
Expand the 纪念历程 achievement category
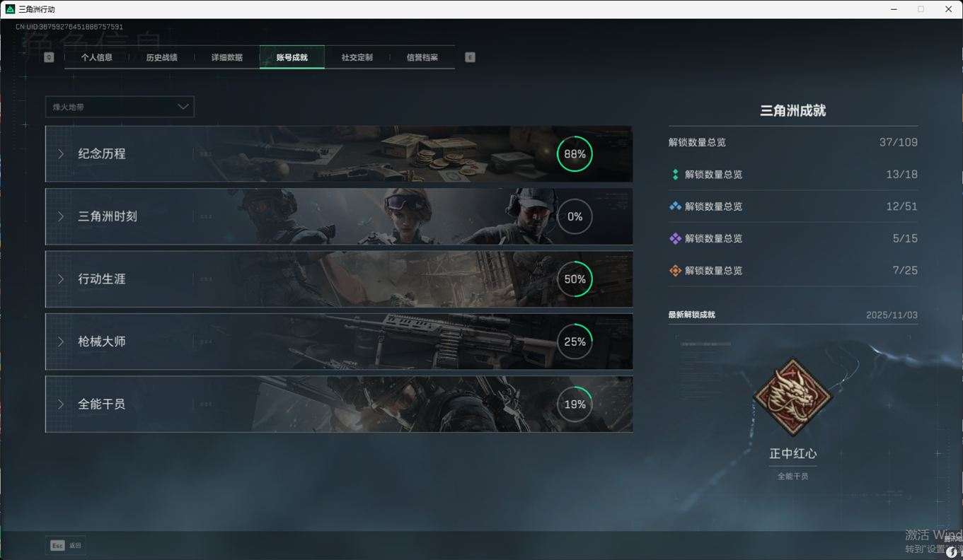coord(339,154)
